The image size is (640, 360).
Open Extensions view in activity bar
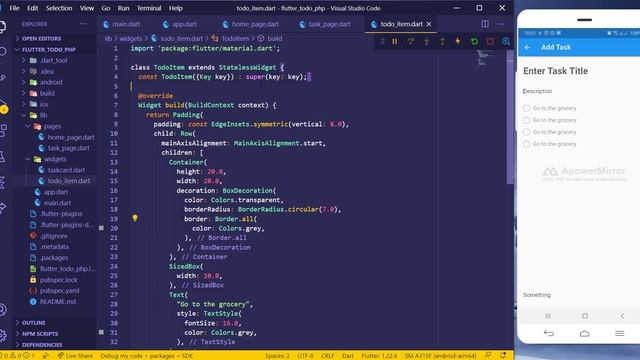coord(3,131)
